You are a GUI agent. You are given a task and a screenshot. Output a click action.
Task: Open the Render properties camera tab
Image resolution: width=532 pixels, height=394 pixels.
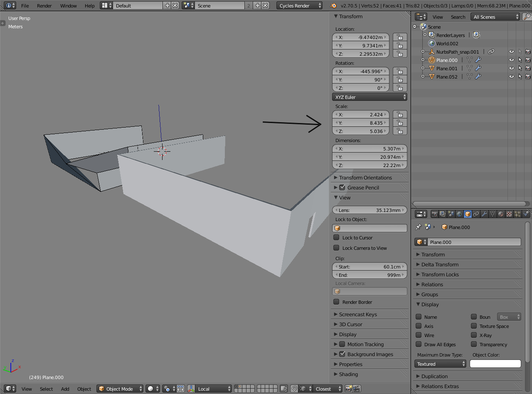coord(435,214)
